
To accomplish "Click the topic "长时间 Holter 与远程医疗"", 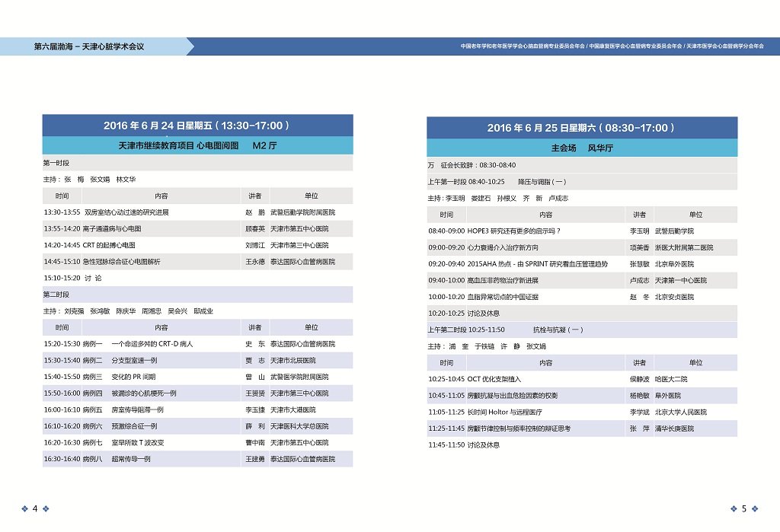I will pos(505,412).
